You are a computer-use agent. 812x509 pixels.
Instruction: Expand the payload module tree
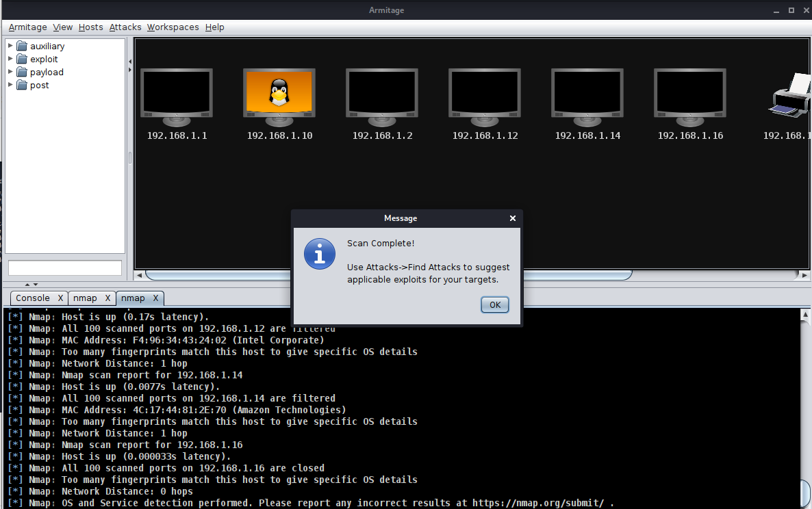(x=10, y=71)
